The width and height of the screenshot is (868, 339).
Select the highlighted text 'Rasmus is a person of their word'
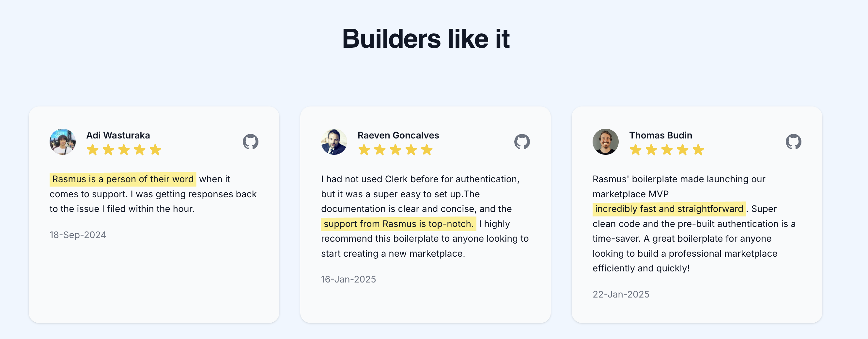(x=123, y=179)
